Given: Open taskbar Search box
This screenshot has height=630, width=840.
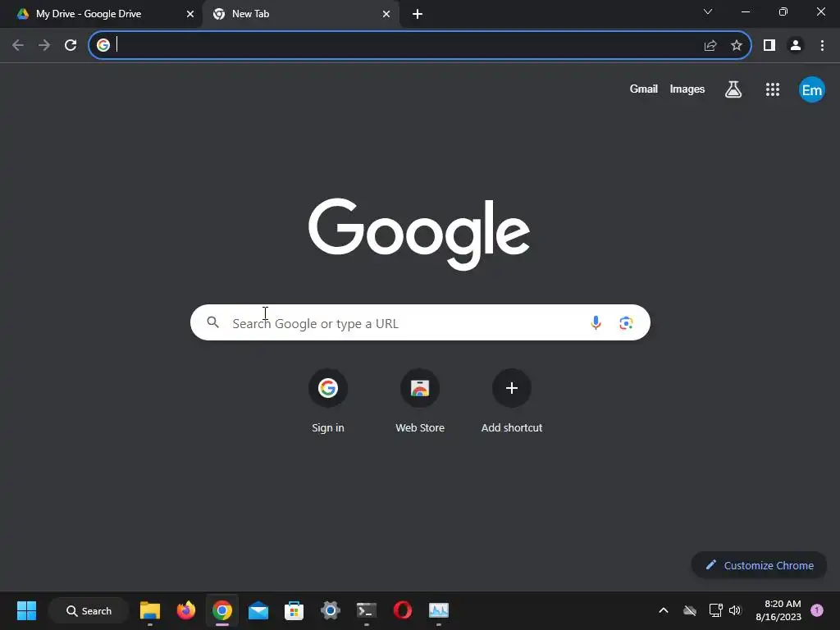Looking at the screenshot, I should point(89,610).
